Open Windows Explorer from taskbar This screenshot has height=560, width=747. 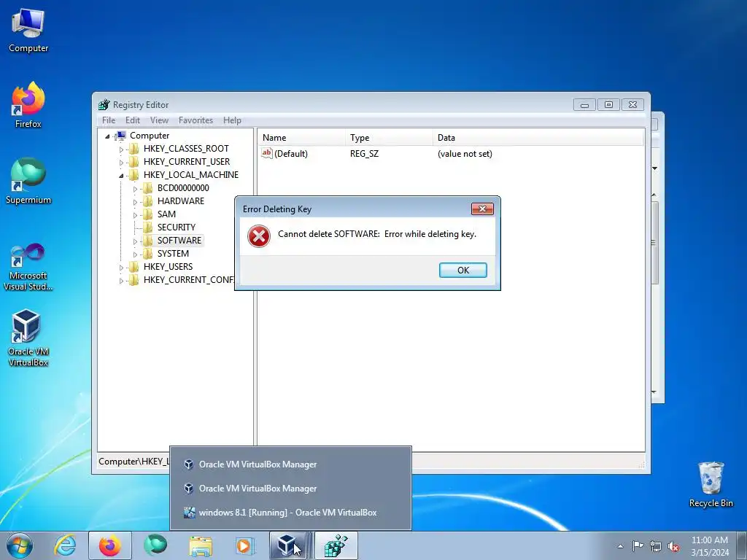coord(201,545)
